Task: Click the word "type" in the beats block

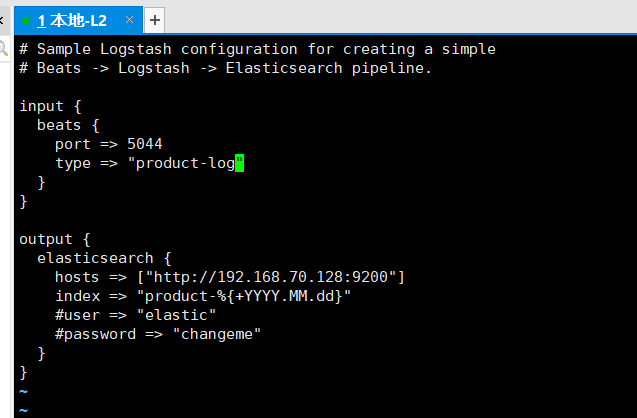Action: (73, 163)
